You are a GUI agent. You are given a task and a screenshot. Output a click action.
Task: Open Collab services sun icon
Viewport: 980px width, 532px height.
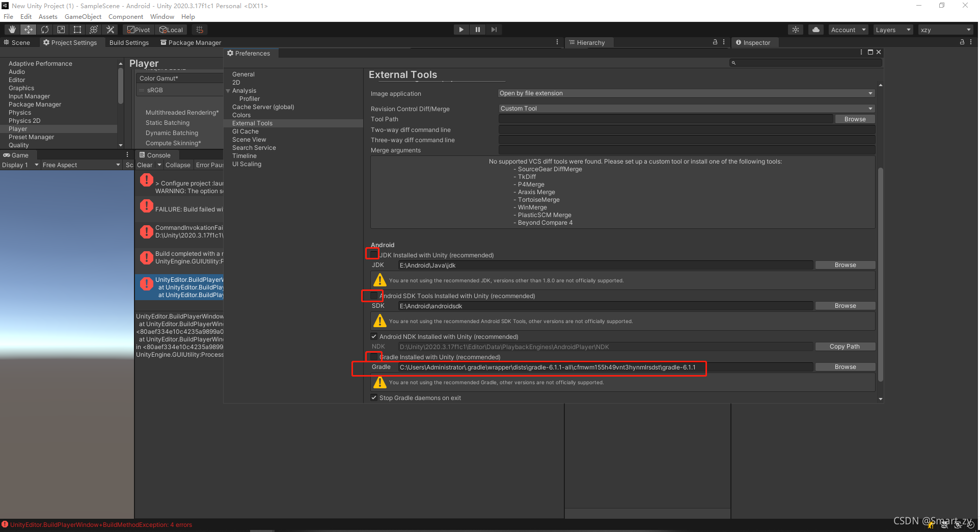[x=796, y=30]
